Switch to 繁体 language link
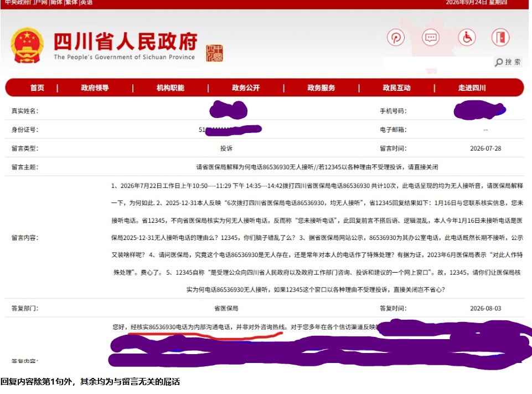 (71, 2)
